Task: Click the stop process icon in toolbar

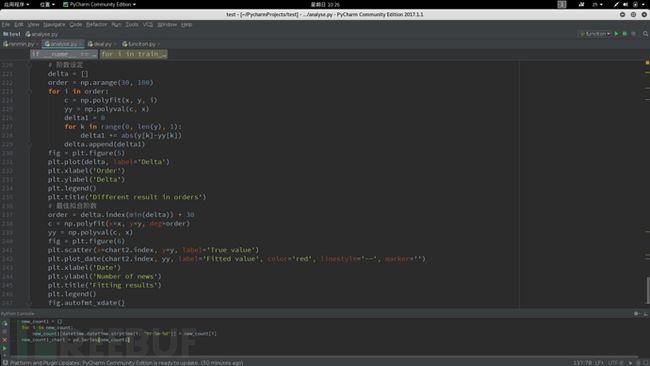Action: pyautogui.click(x=633, y=34)
